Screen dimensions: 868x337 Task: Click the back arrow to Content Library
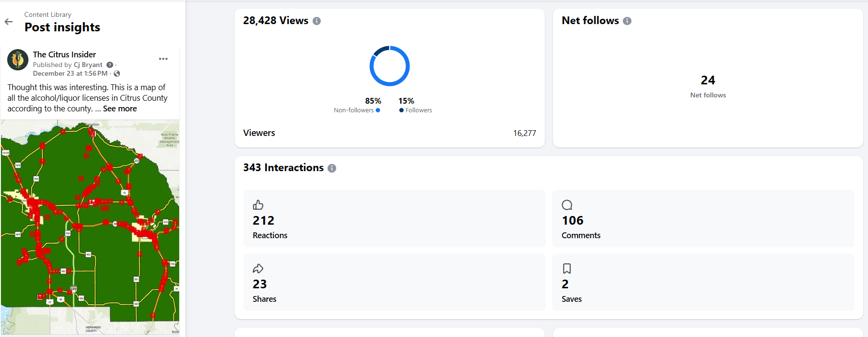pyautogui.click(x=9, y=22)
